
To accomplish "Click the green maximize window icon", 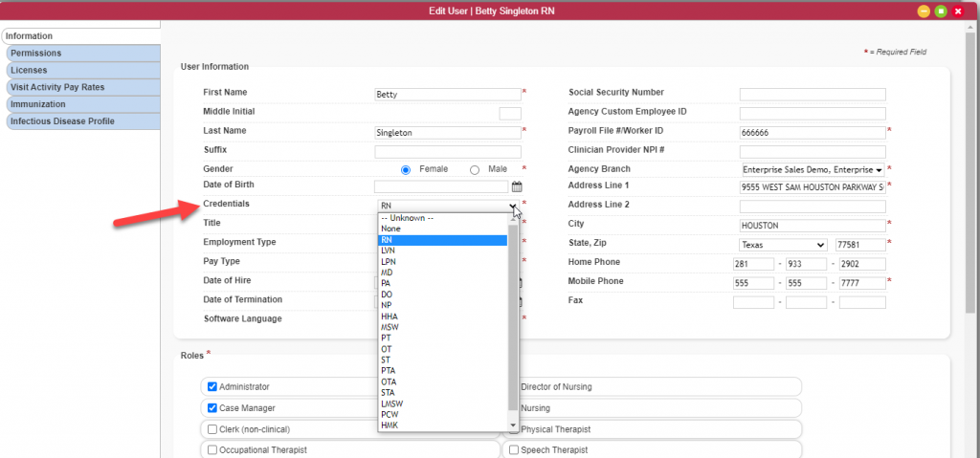I will 941,11.
